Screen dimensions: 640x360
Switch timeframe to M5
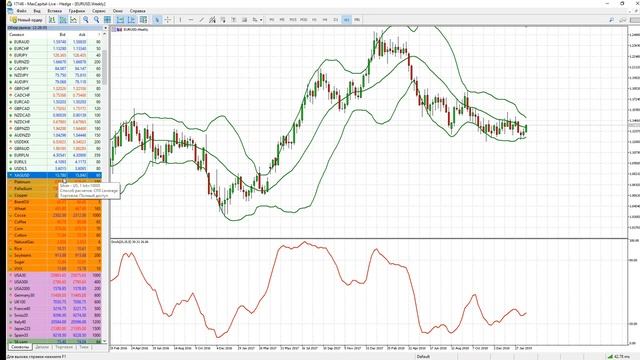(x=282, y=20)
